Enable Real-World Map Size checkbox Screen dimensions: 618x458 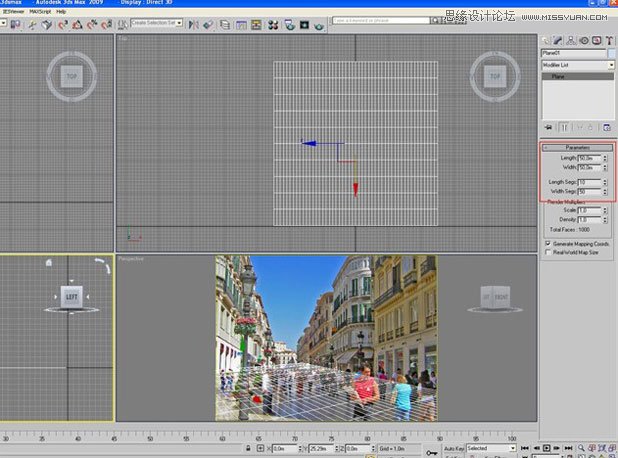pos(548,252)
